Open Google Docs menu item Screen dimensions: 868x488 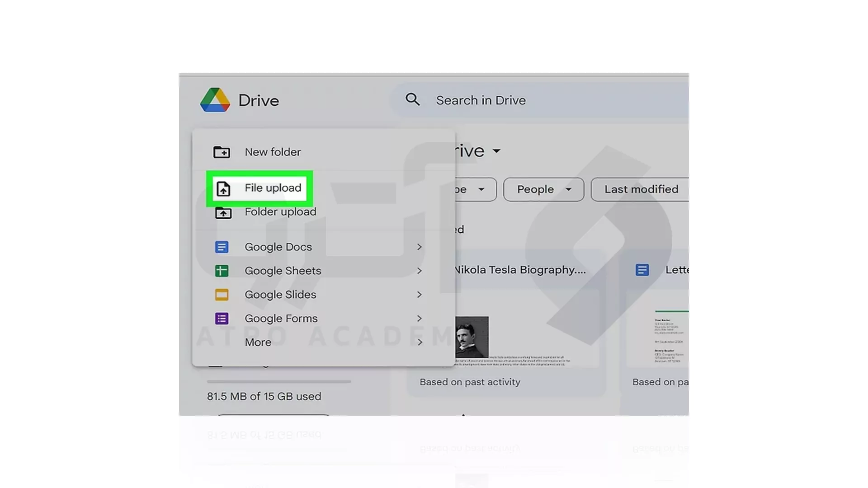(324, 247)
